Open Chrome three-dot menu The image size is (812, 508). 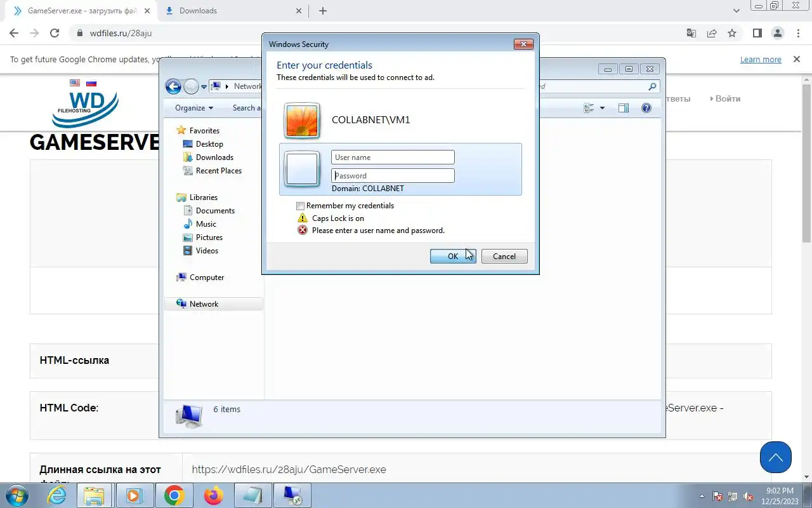coord(797,33)
